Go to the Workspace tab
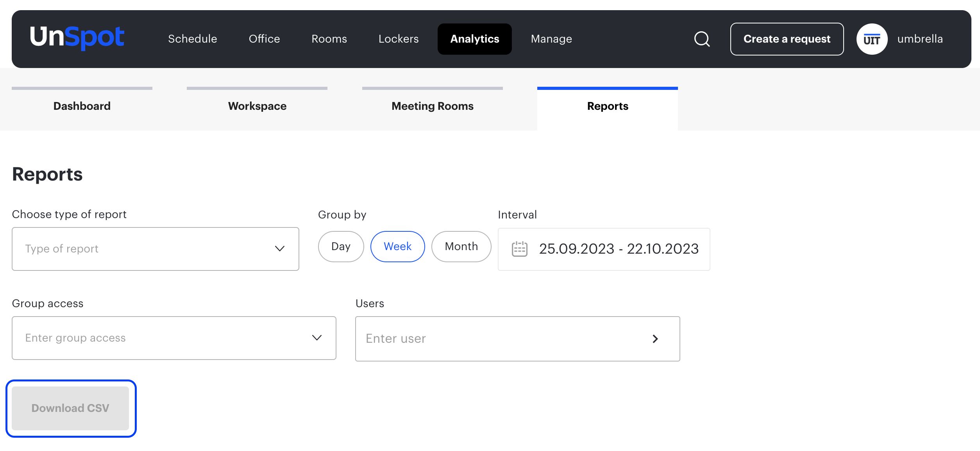The image size is (980, 451). click(x=257, y=106)
